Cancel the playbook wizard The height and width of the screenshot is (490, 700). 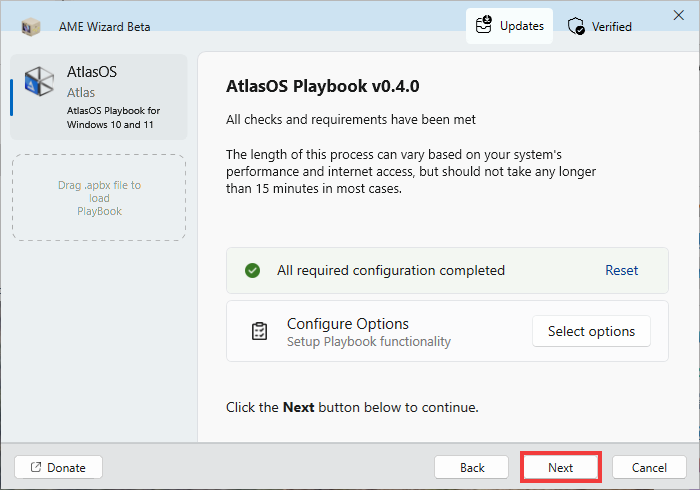click(648, 467)
